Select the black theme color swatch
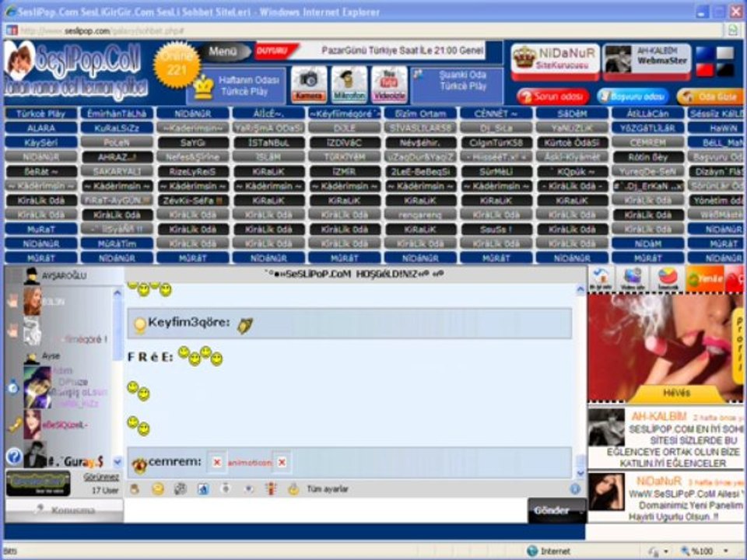The width and height of the screenshot is (747, 560). click(x=725, y=70)
